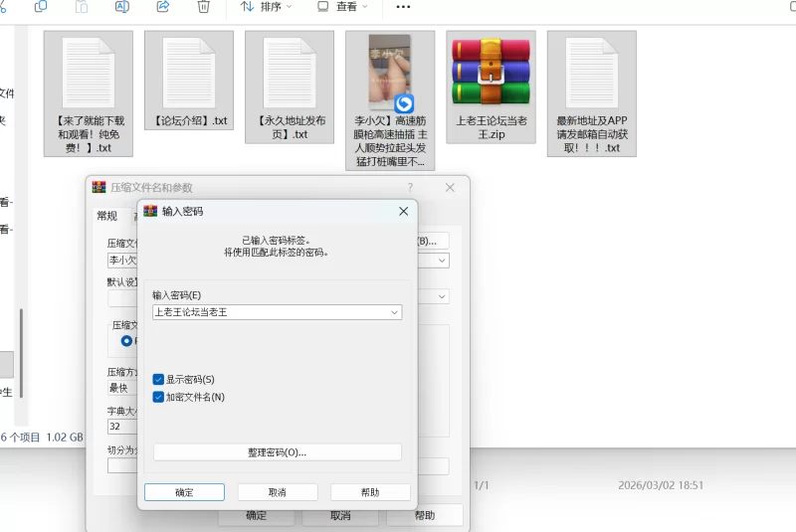Image resolution: width=796 pixels, height=532 pixels.
Task: Click the 整理密码(O)... button
Action: point(278,452)
